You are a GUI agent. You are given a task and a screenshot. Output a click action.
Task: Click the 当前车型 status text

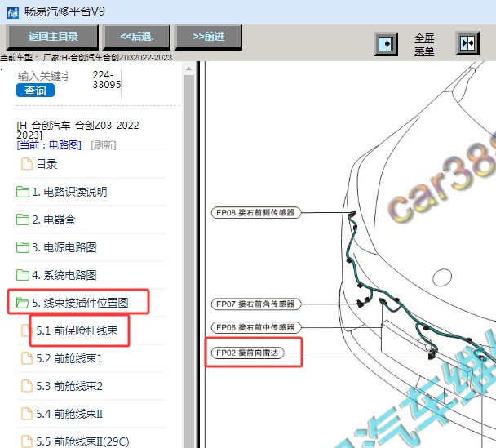86,58
